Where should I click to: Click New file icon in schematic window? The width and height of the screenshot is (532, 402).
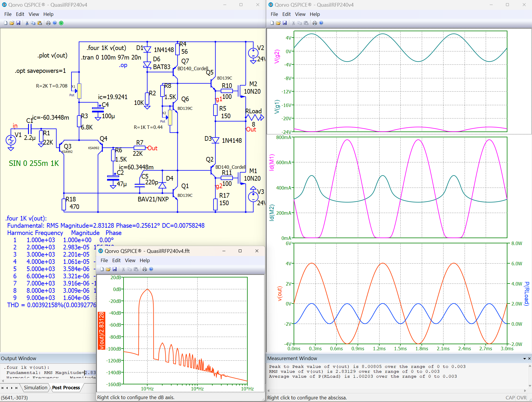click(x=5, y=23)
